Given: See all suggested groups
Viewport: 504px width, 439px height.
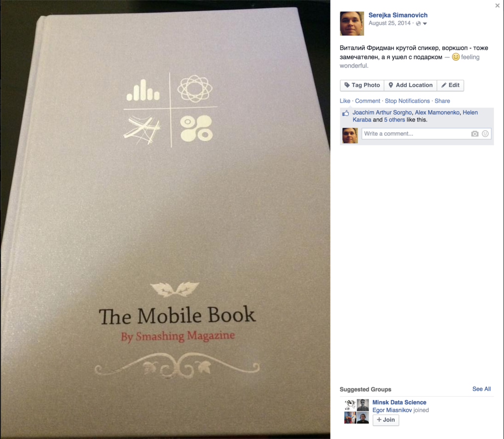Looking at the screenshot, I should [482, 389].
